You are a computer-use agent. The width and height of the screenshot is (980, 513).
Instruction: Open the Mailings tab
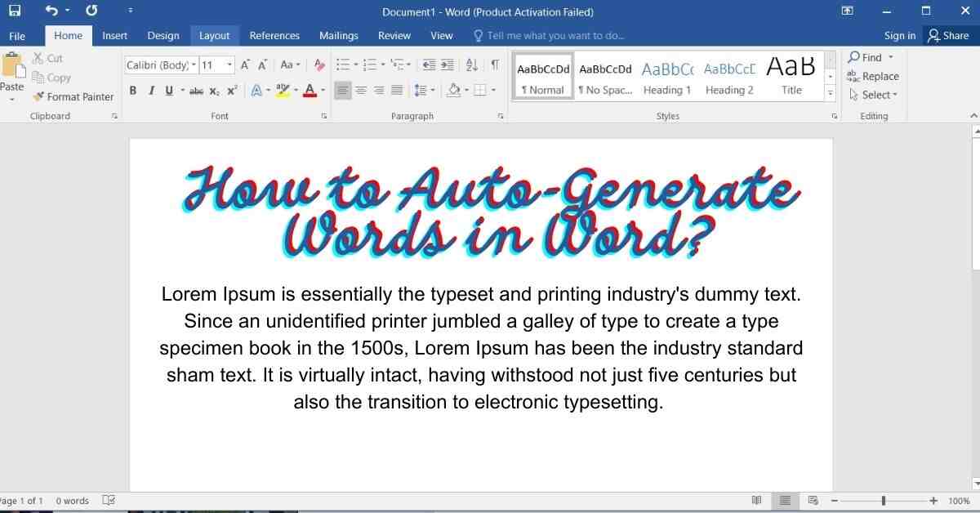[x=338, y=35]
